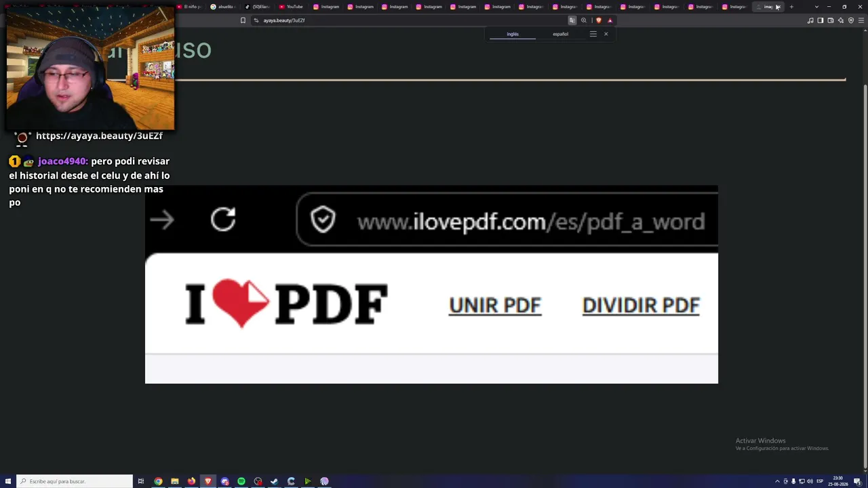The width and height of the screenshot is (868, 488).
Task: Click the translate icon in the address bar
Action: pos(572,20)
